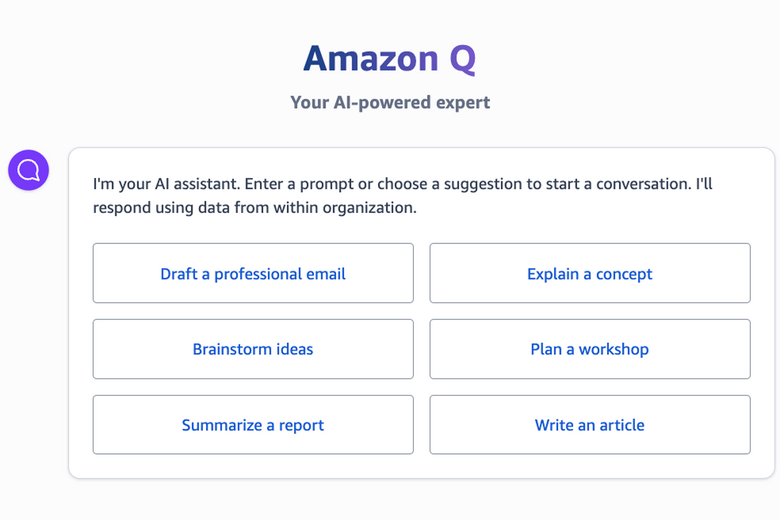Click the speech bubble glyph inside the avatar

click(x=28, y=170)
